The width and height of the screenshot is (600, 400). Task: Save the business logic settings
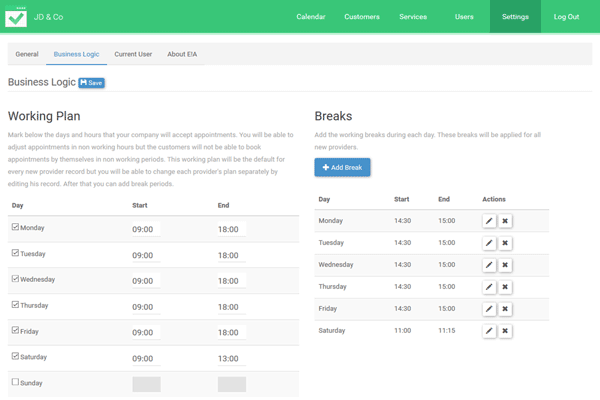click(92, 83)
